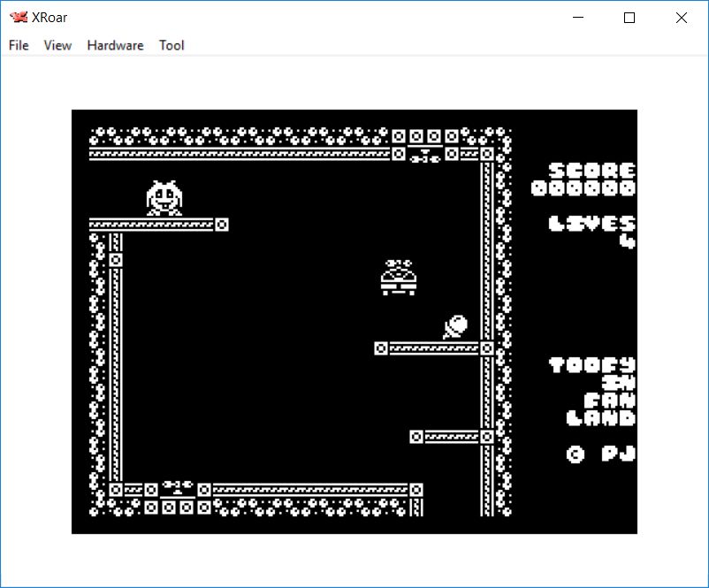Minimize the XRoar window

coord(579,18)
